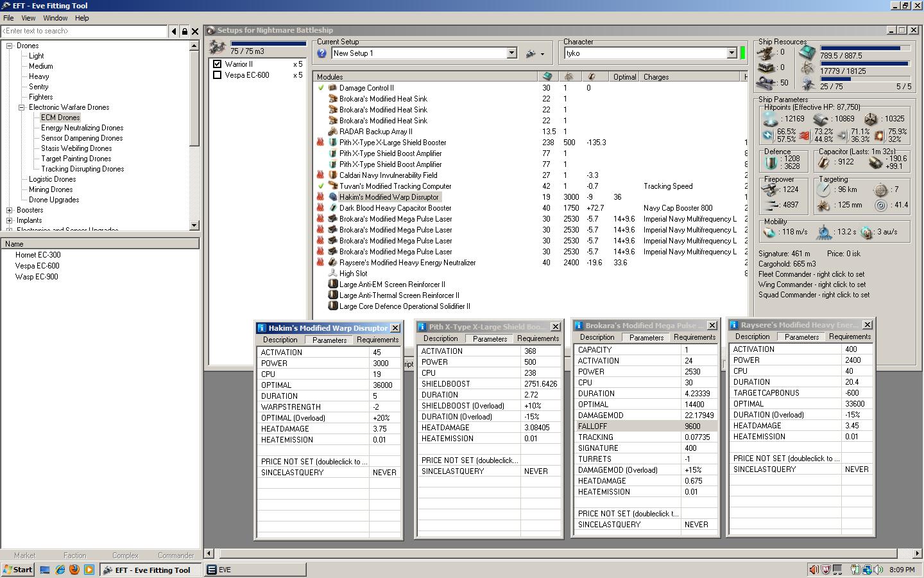Toggle green active checkmark on Tuvan's Tracking Computer

(x=321, y=186)
